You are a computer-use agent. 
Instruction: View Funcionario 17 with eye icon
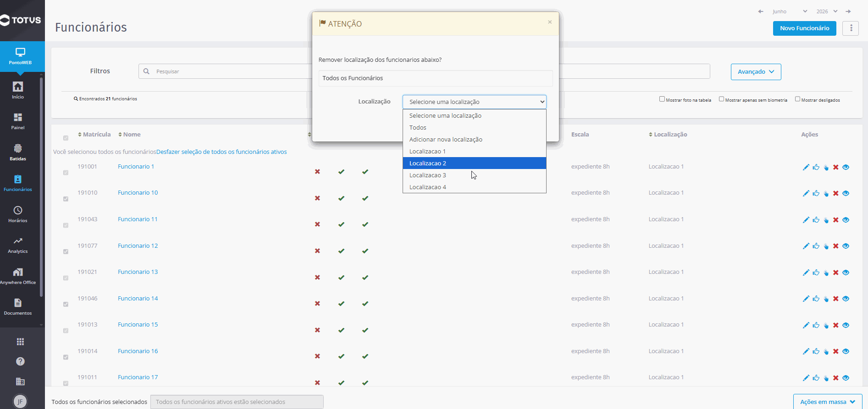click(x=846, y=378)
